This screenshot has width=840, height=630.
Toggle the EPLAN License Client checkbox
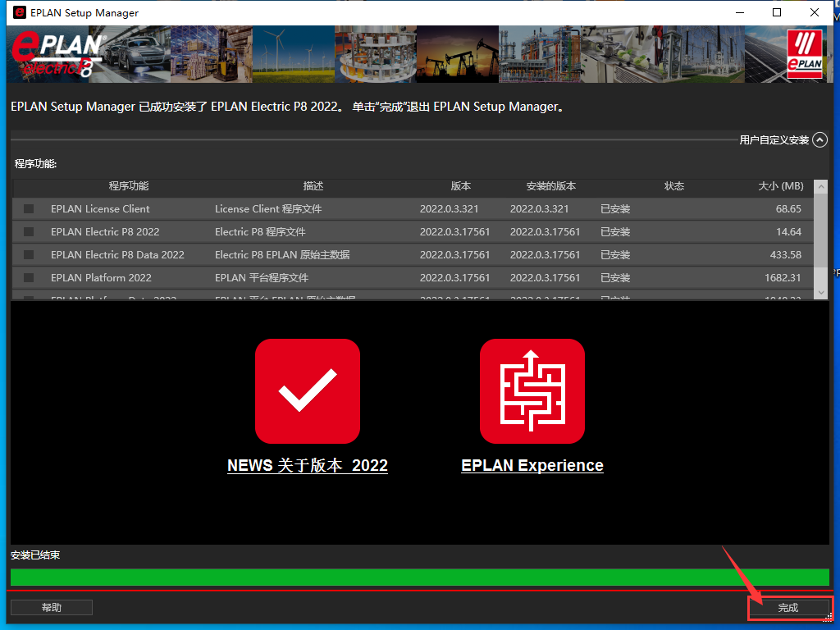[29, 209]
